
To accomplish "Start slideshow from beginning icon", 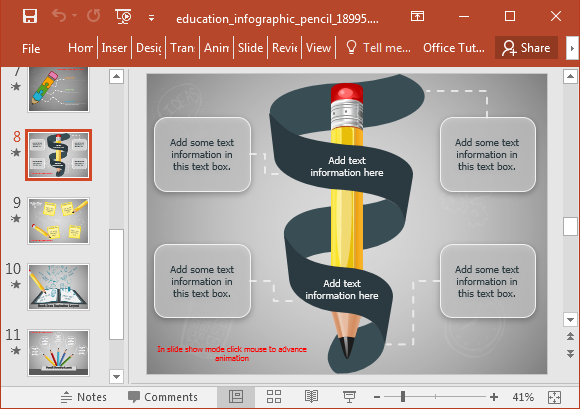I will coord(123,17).
